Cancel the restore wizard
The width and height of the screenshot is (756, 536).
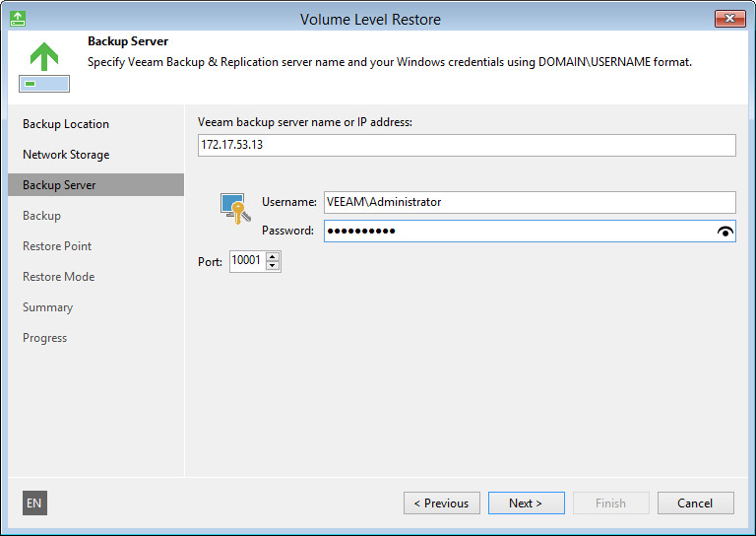[x=695, y=503]
